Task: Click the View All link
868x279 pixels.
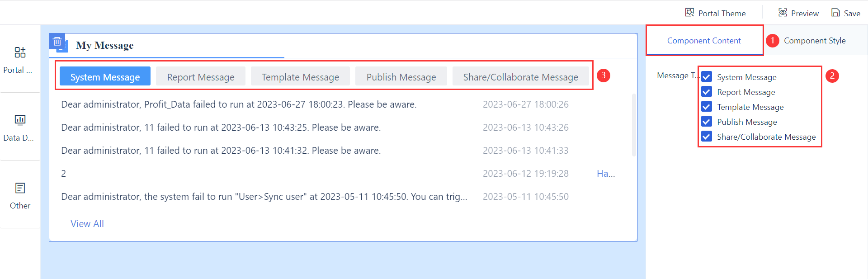Action: (x=87, y=223)
